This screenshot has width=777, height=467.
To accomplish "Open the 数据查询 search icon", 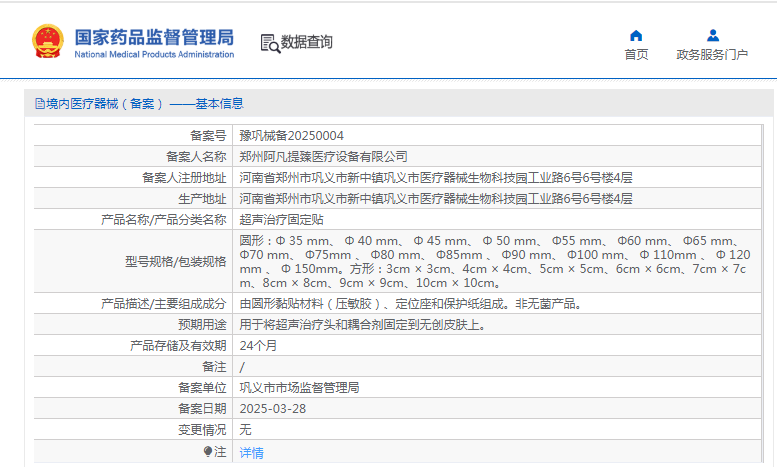I will [x=270, y=44].
